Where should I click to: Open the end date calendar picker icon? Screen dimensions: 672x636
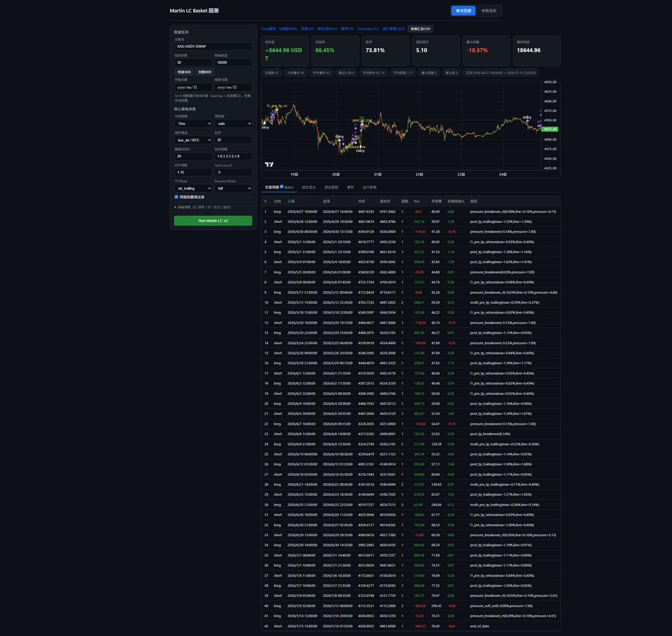coord(248,87)
